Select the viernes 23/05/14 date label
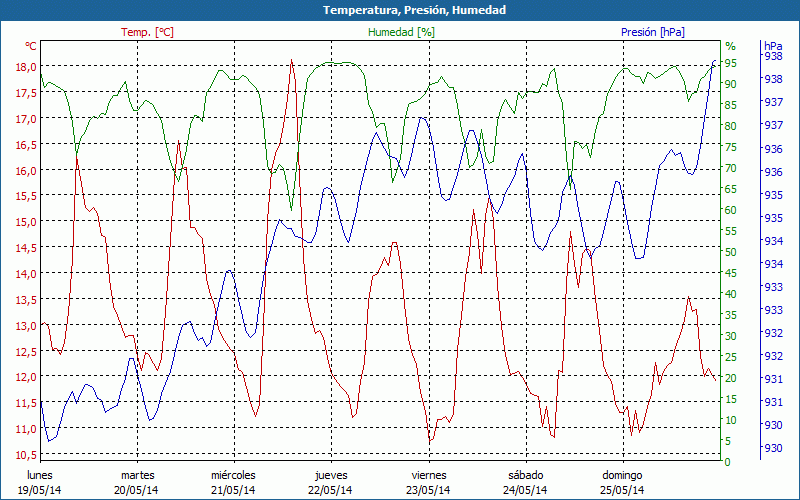 click(428, 482)
